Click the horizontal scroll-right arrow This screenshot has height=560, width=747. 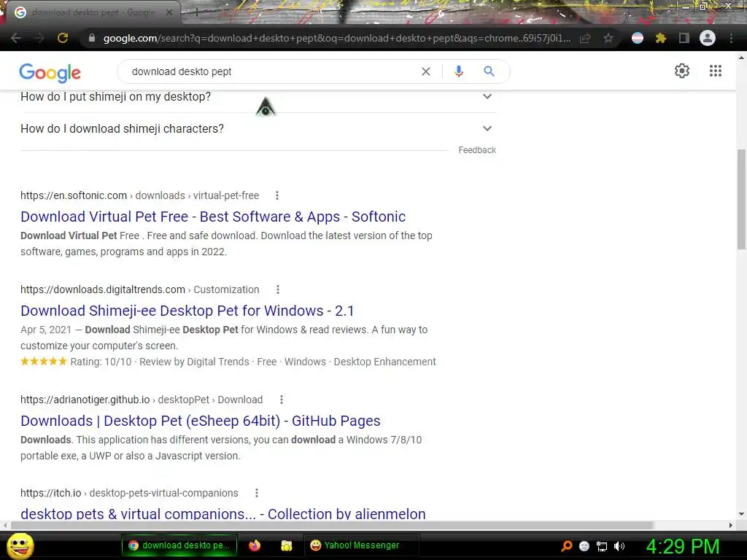tap(731, 525)
